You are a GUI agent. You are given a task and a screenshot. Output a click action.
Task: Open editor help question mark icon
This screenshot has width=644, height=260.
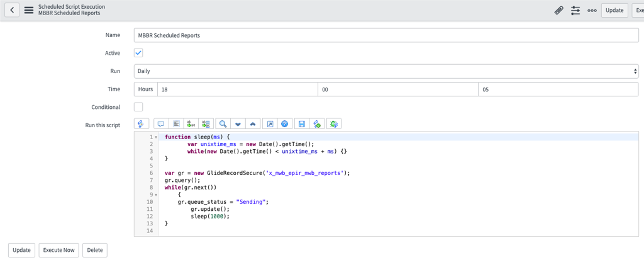point(285,124)
